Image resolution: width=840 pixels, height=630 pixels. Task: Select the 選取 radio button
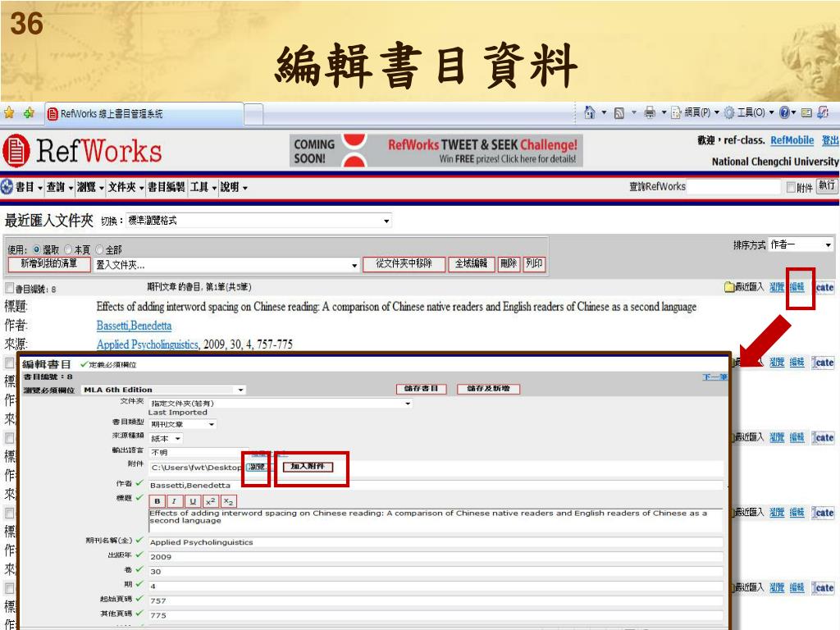(36, 249)
